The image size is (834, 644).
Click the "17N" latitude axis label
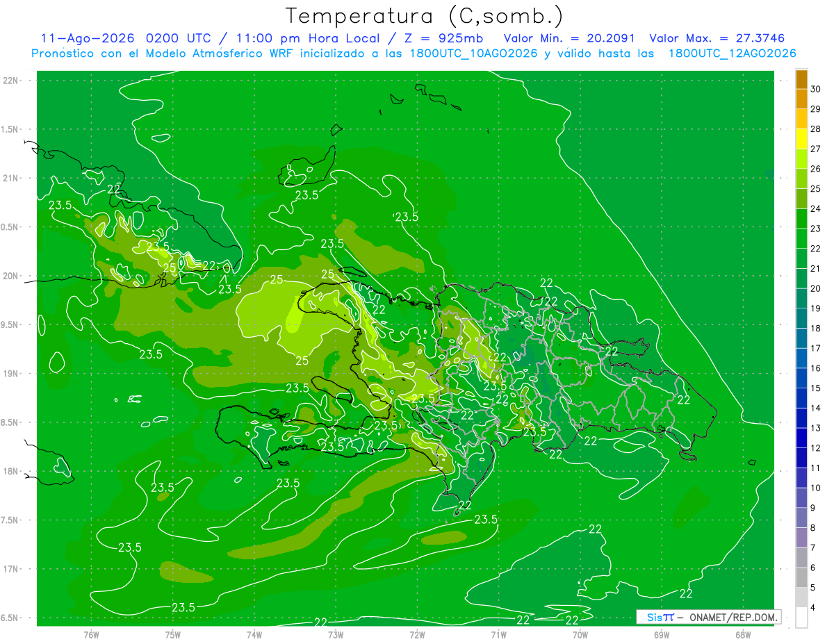tap(10, 569)
